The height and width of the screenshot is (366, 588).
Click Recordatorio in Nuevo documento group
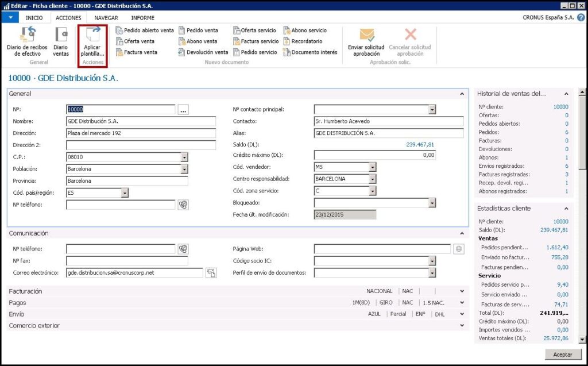306,41
